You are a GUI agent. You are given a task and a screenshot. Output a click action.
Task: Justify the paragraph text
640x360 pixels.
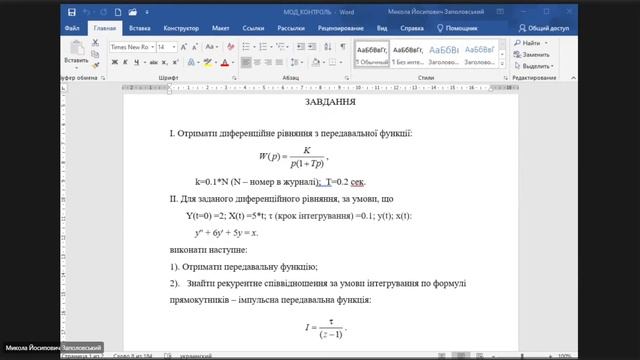pos(279,62)
